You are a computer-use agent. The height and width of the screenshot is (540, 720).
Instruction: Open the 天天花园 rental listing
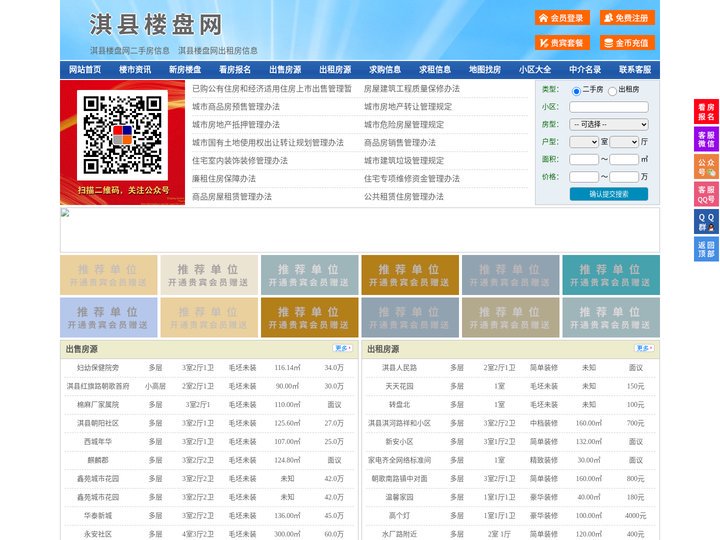pyautogui.click(x=399, y=386)
